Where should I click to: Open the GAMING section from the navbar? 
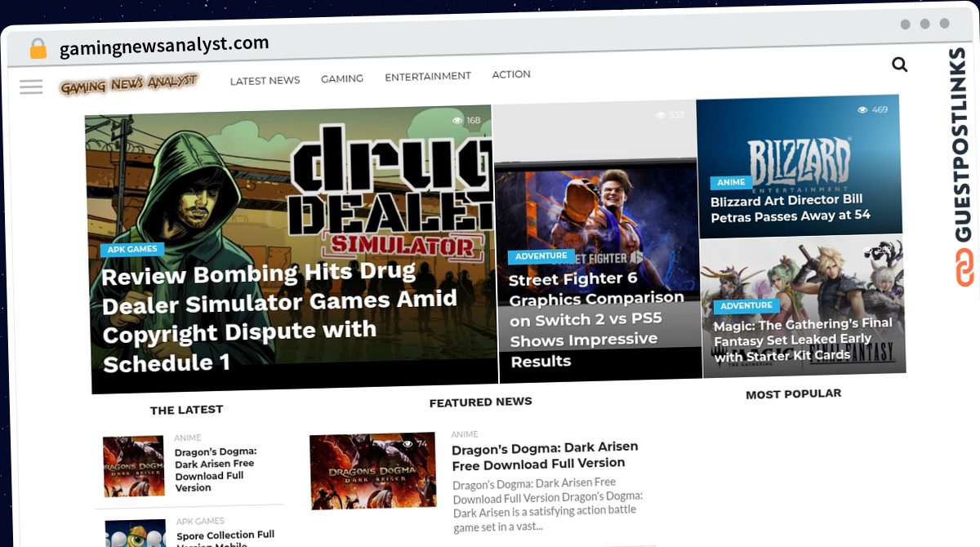tap(342, 78)
